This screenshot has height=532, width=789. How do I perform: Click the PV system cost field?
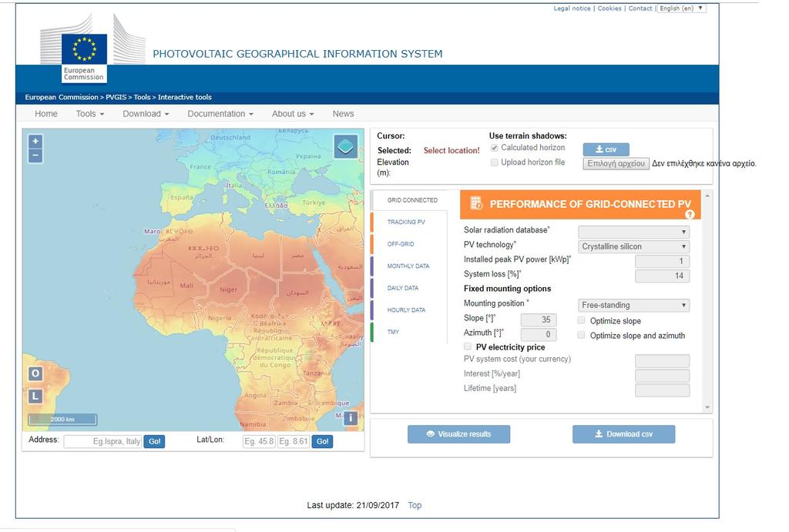(662, 360)
